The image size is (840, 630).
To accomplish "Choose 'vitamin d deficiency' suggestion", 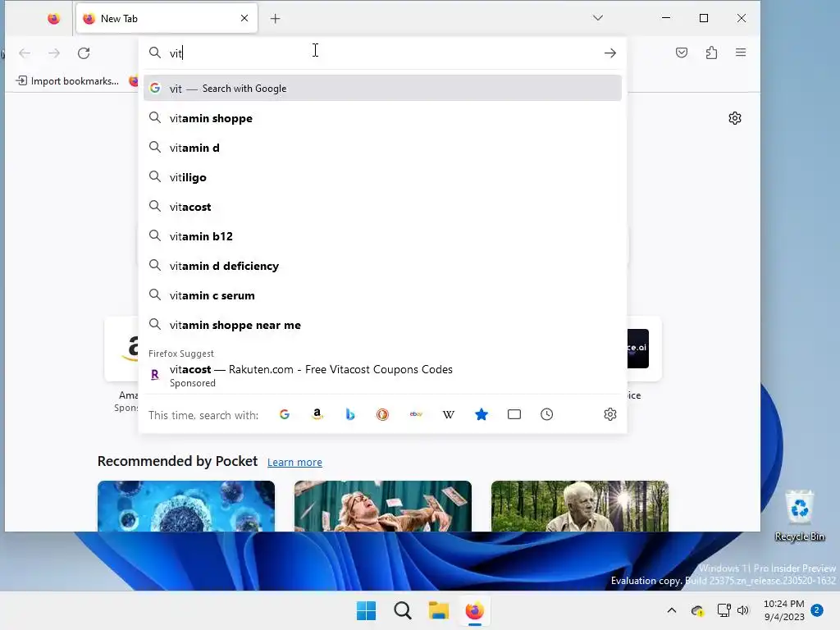I will click(x=382, y=266).
